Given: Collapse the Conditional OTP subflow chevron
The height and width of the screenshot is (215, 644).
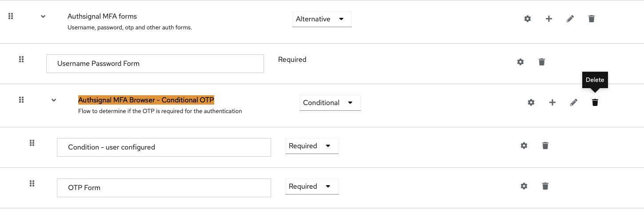Looking at the screenshot, I should point(54,100).
